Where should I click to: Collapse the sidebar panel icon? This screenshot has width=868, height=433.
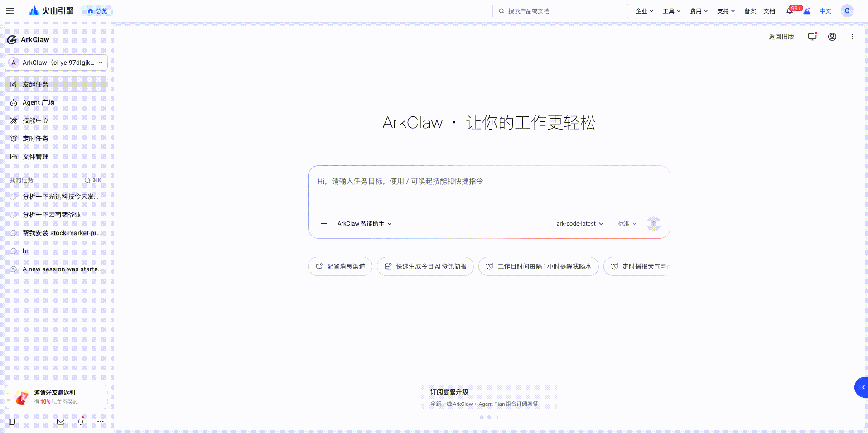[x=12, y=422]
